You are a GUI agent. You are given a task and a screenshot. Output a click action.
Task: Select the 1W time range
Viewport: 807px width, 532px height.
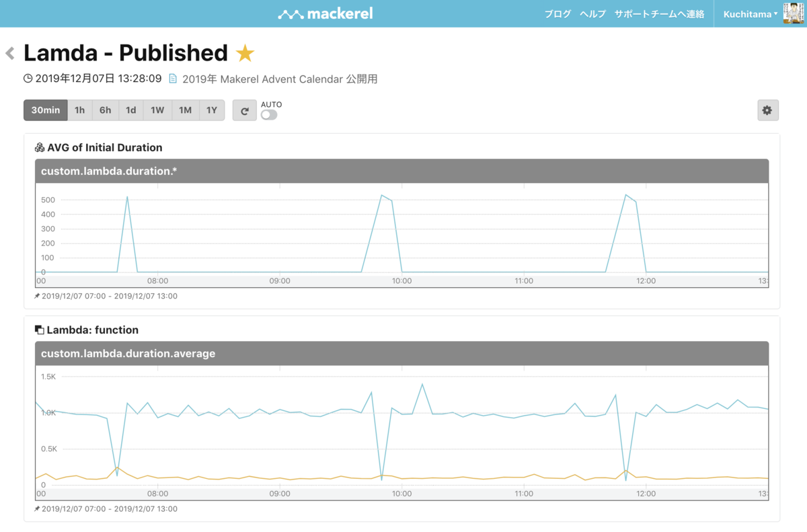pyautogui.click(x=157, y=110)
